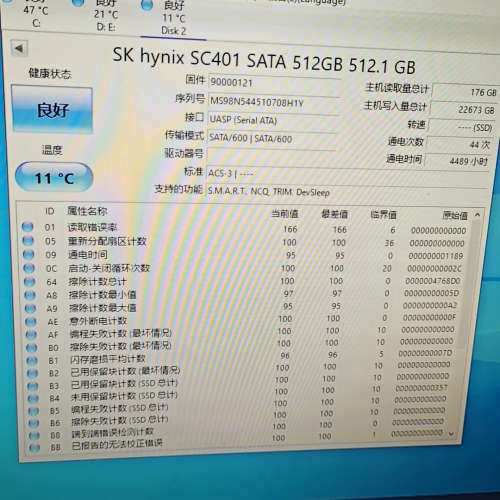500x500 pixels.
Task: Click the status orb for row 09 通电时间
Action: 29,254
